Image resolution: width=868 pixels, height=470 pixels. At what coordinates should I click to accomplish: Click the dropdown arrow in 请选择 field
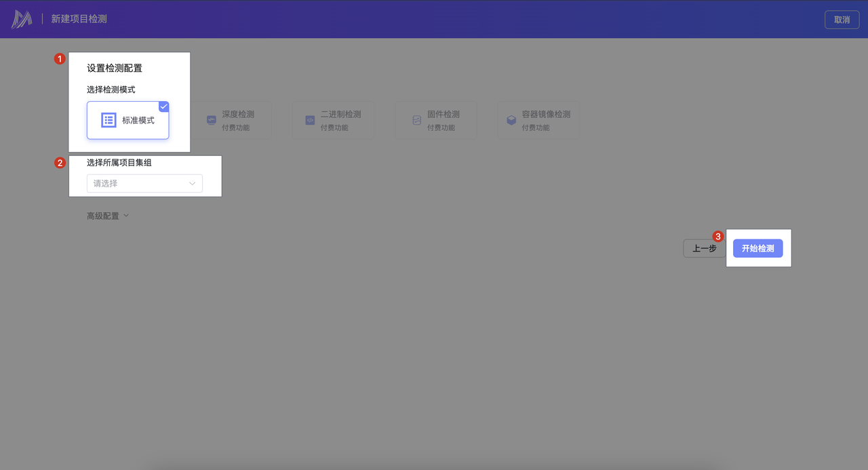[x=192, y=183]
